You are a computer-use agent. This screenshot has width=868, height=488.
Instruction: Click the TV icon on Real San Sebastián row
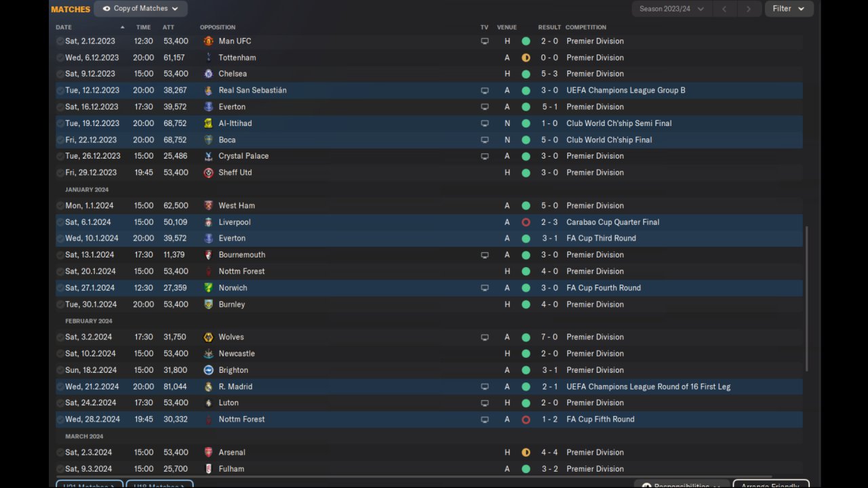pos(484,90)
